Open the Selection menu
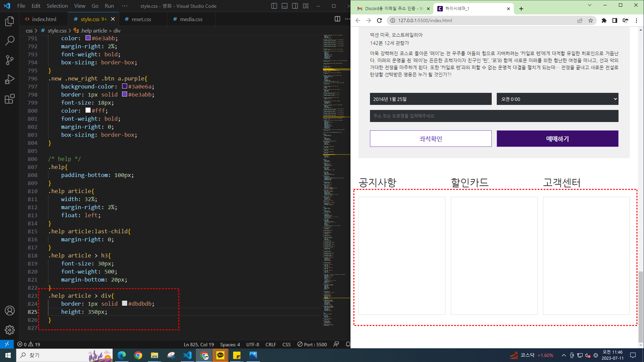Viewport: 644px width, 362px height. pyautogui.click(x=57, y=6)
